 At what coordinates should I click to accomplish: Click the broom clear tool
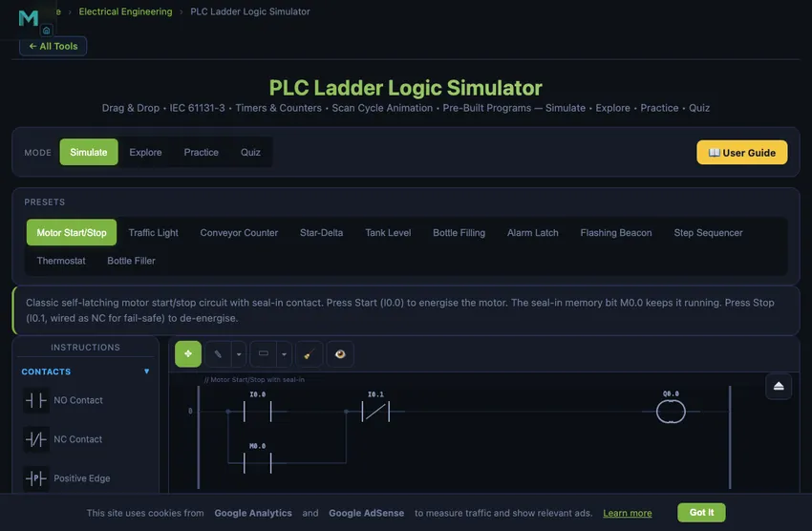tap(310, 354)
